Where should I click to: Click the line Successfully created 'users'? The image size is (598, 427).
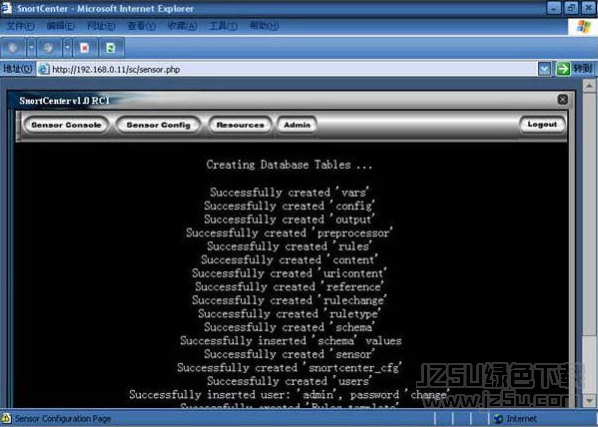point(289,381)
